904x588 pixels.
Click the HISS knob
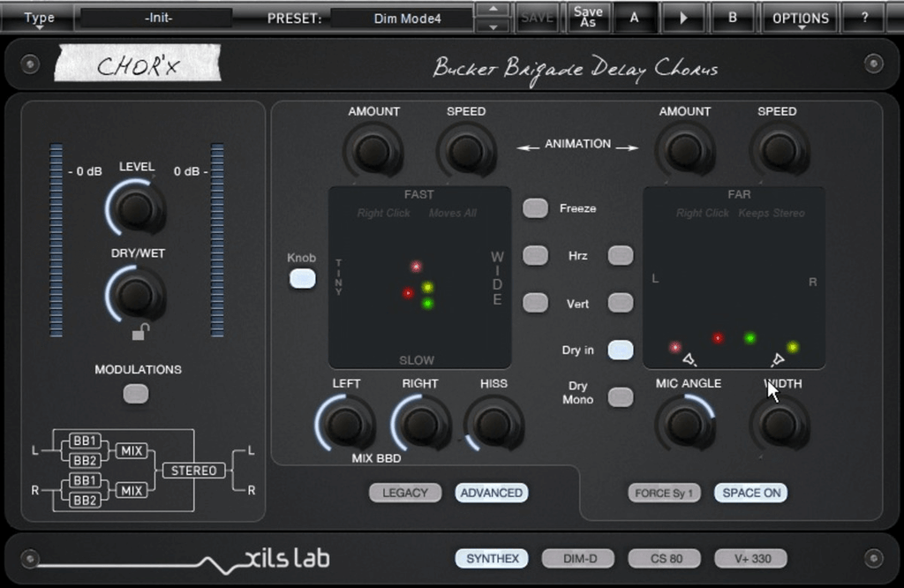[494, 424]
